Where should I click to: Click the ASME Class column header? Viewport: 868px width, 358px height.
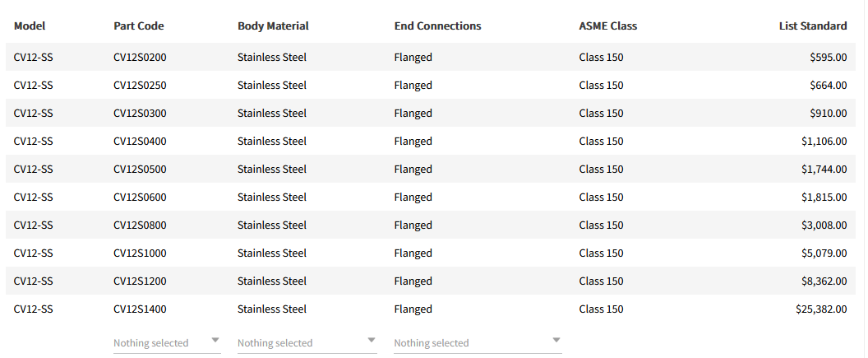point(607,26)
